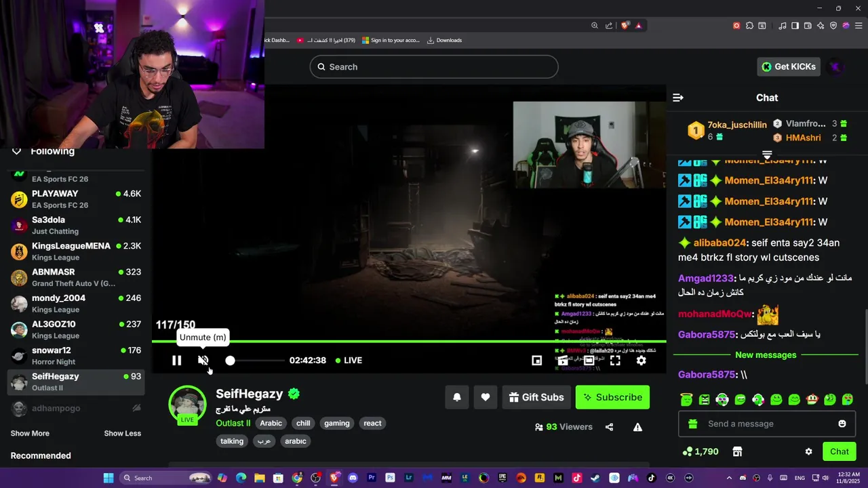Open Outlast II category link
Screen dimensions: 868x488
[x=233, y=423]
